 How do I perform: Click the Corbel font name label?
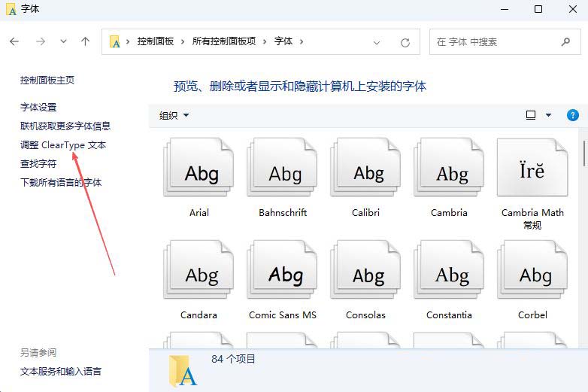[532, 315]
